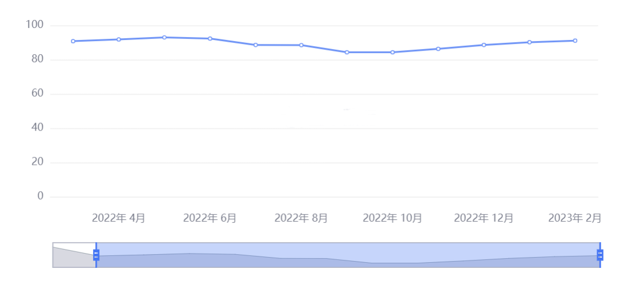This screenshot has width=644, height=285.
Task: Select the last data point at 2023年 2月
Action: click(575, 40)
